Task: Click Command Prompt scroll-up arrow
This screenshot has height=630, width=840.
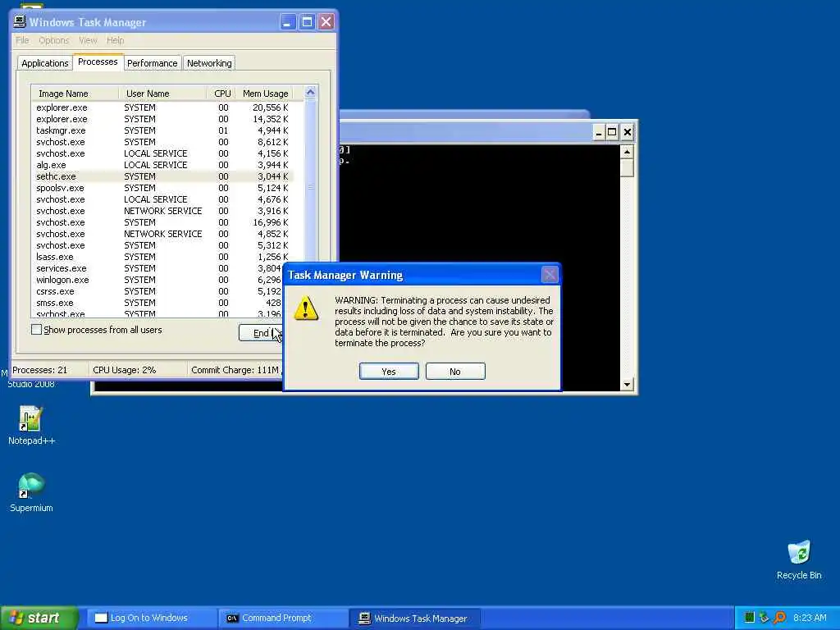Action: [x=627, y=152]
